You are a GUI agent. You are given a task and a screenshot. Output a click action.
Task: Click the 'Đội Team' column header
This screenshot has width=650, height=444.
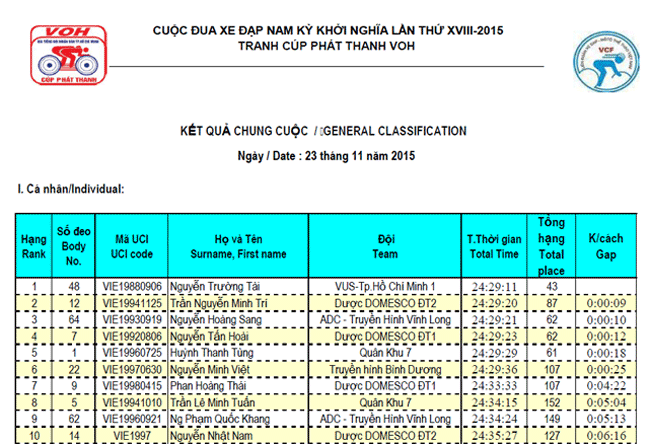385,246
